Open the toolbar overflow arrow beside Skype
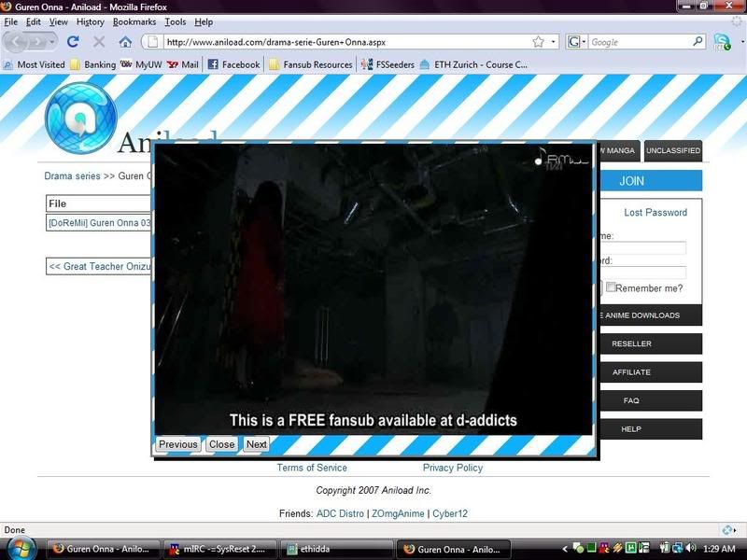 coord(742,42)
